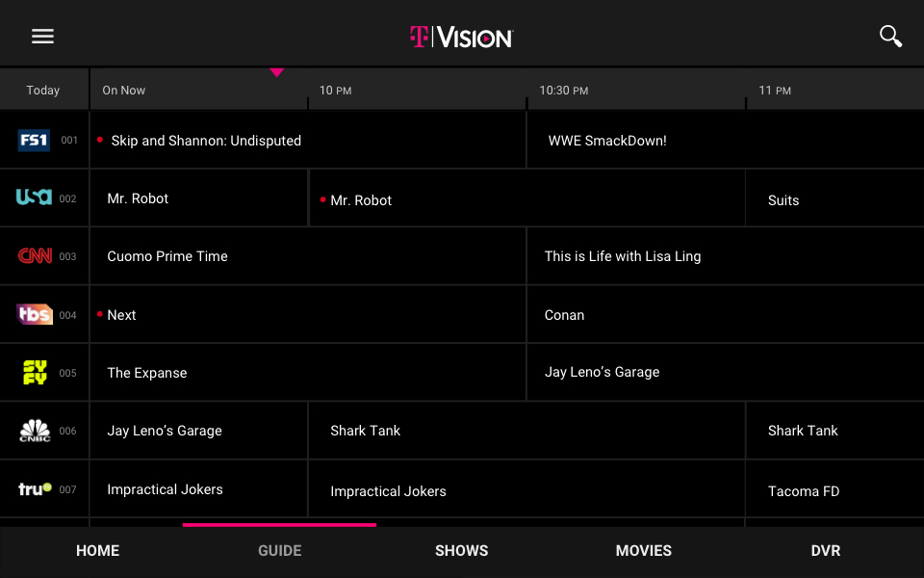Click channel number 007
Screen dimensions: 924x578
(67, 489)
